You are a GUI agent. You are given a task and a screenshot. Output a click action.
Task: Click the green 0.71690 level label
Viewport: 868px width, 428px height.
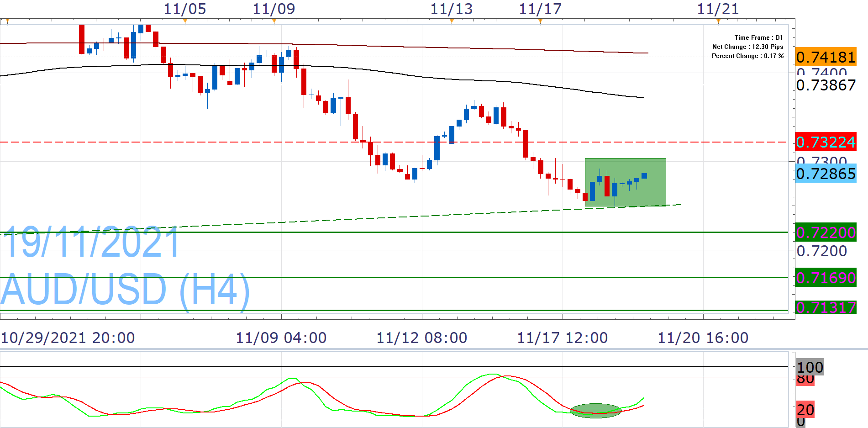click(826, 277)
